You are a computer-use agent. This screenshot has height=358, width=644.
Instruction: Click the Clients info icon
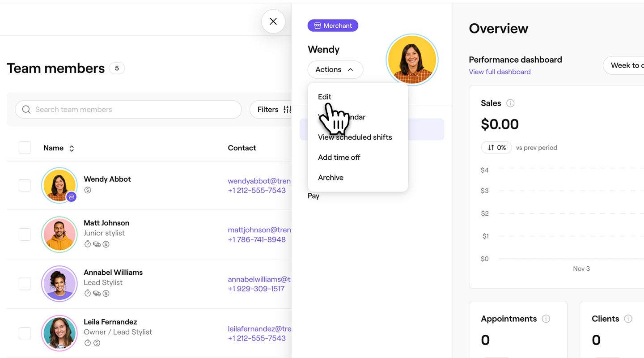pyautogui.click(x=628, y=319)
